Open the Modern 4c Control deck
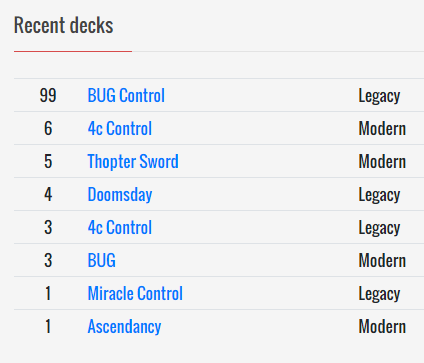 pyautogui.click(x=120, y=128)
